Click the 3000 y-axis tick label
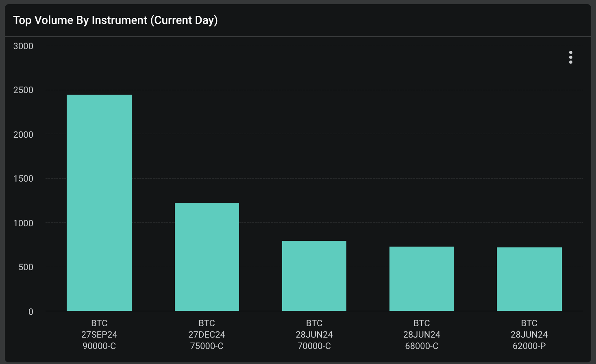The height and width of the screenshot is (364, 596). [23, 46]
